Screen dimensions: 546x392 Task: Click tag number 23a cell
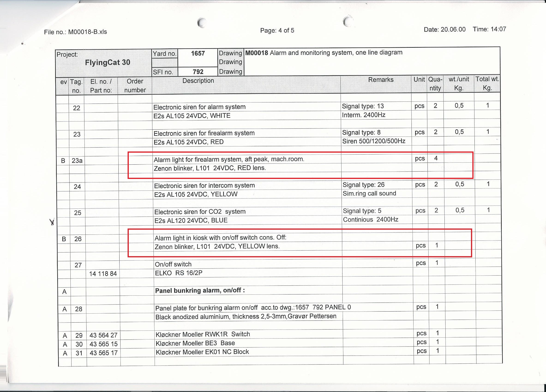point(77,160)
